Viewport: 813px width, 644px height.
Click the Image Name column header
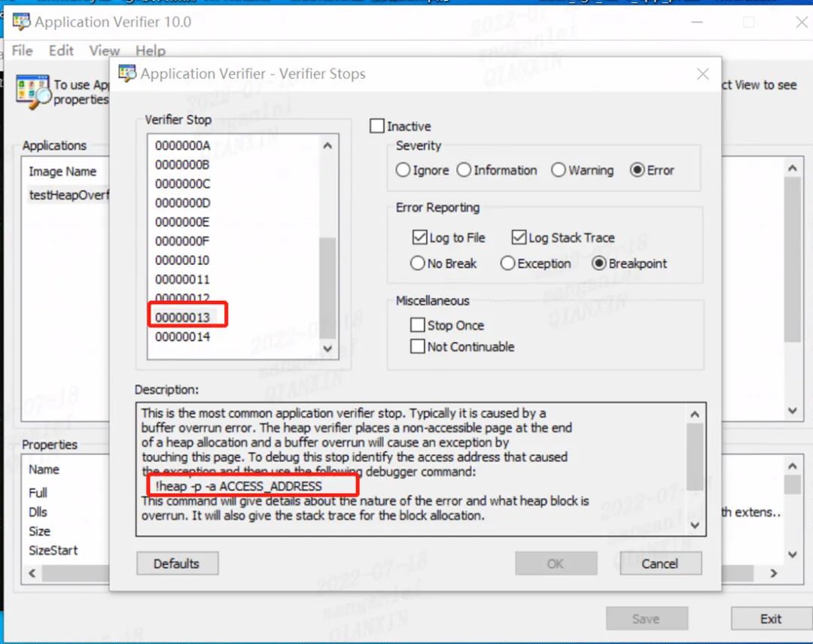click(x=62, y=172)
